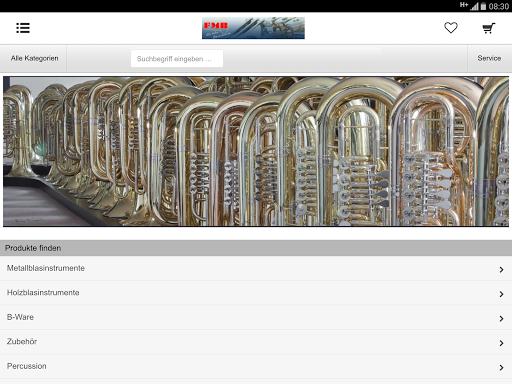512x384 pixels.
Task: Select the Metallblasinstrumente category link
Action: coord(46,268)
